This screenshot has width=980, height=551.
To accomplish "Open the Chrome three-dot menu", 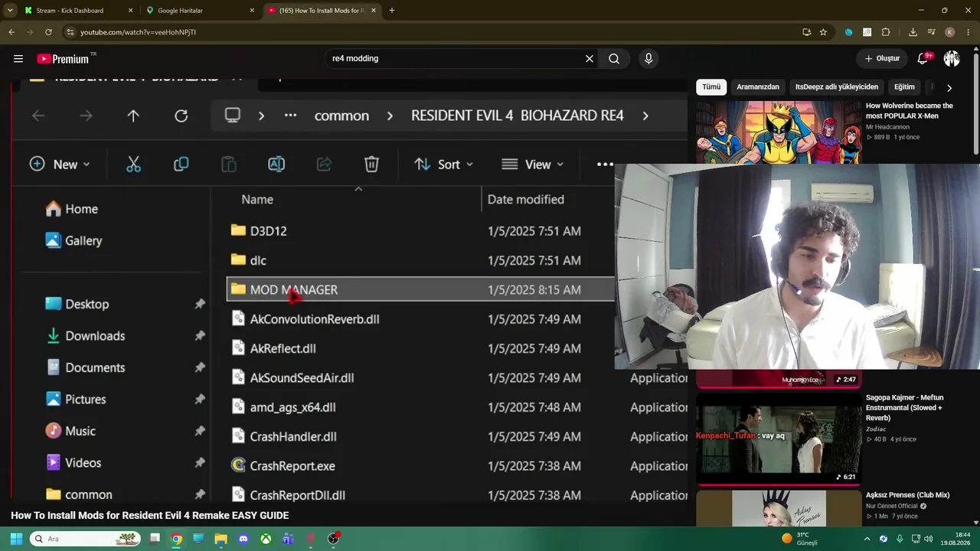I will pyautogui.click(x=969, y=32).
